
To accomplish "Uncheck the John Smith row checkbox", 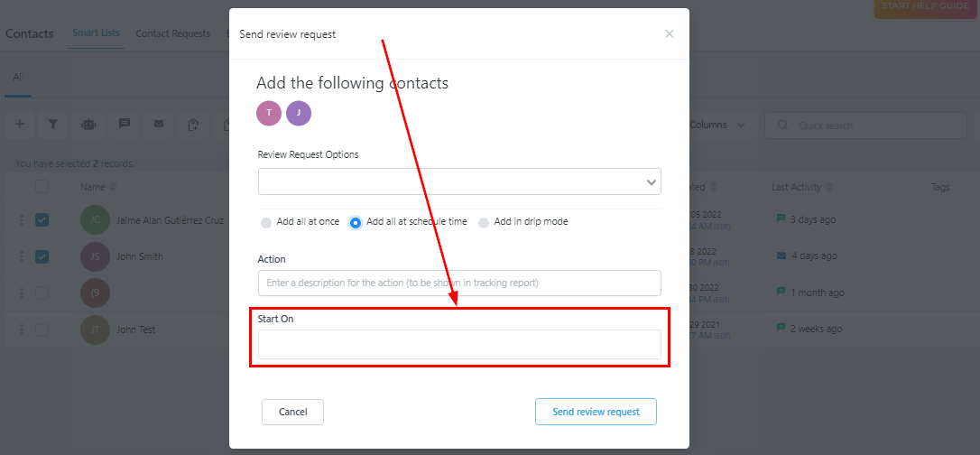I will (x=42, y=256).
